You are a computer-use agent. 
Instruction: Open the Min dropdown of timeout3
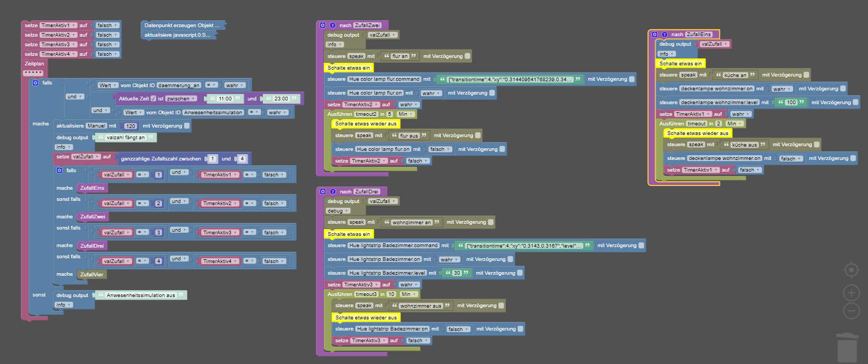(x=409, y=294)
